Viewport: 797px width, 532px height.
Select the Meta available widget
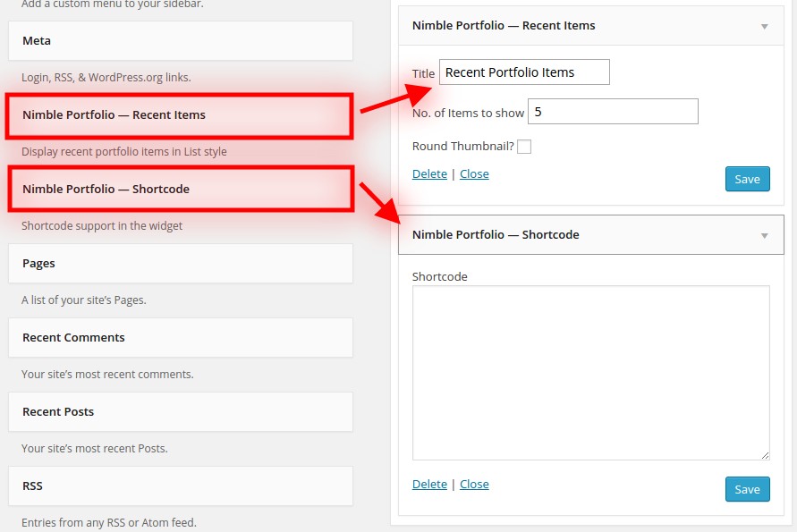click(181, 40)
